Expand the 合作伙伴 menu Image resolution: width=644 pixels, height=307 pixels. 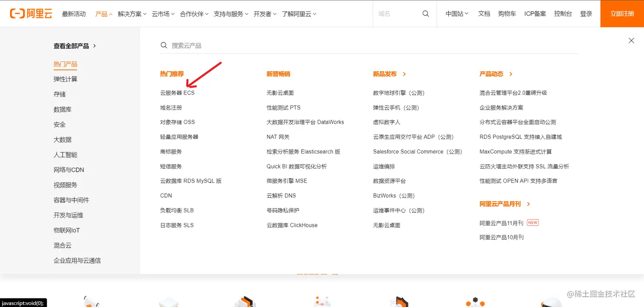click(x=194, y=14)
